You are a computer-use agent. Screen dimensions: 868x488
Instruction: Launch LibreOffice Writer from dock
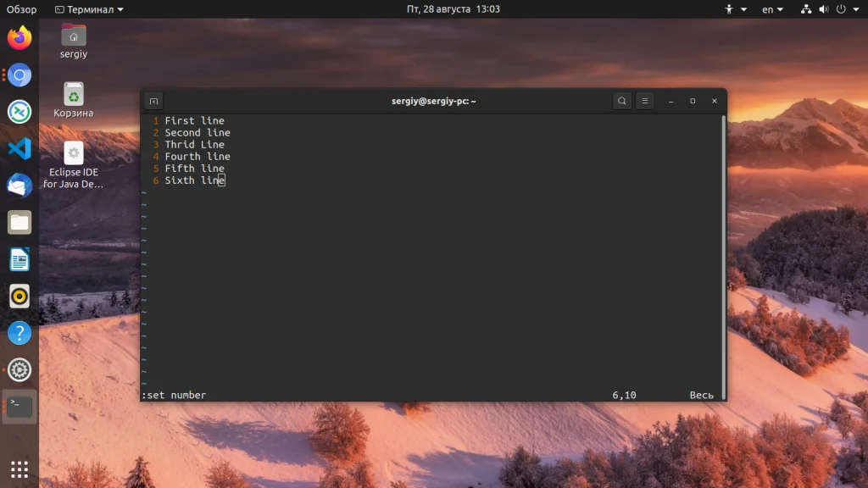pyautogui.click(x=19, y=259)
